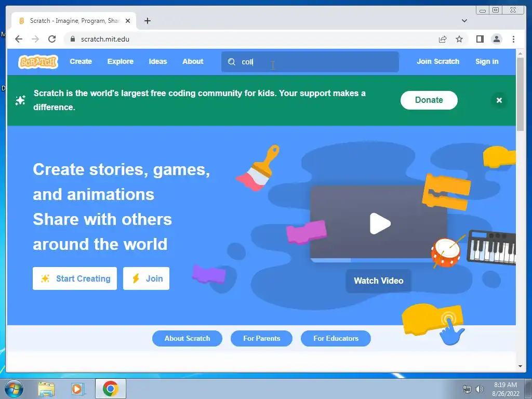Open the Chrome three-dot menu
The height and width of the screenshot is (399, 532).
point(513,39)
